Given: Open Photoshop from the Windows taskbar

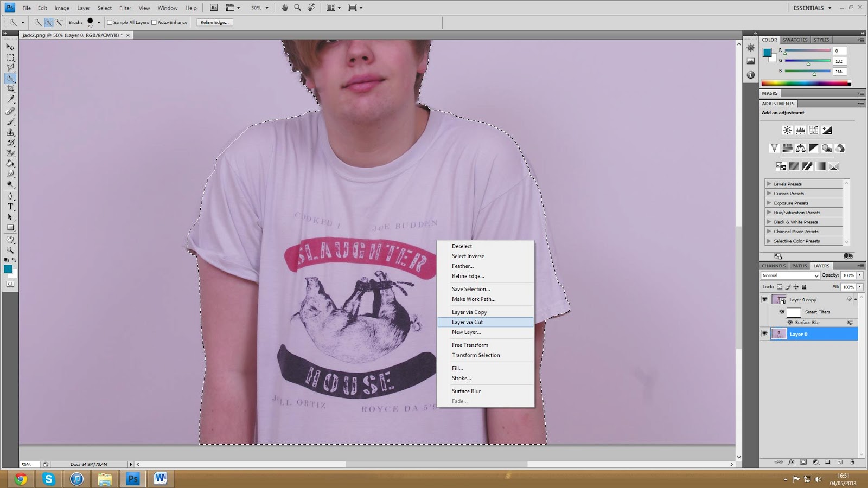Looking at the screenshot, I should (132, 479).
